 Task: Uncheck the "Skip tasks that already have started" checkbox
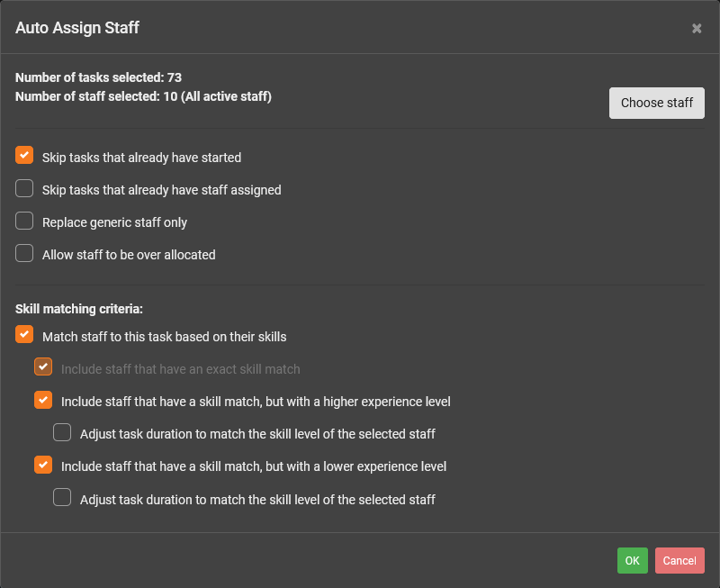(24, 156)
